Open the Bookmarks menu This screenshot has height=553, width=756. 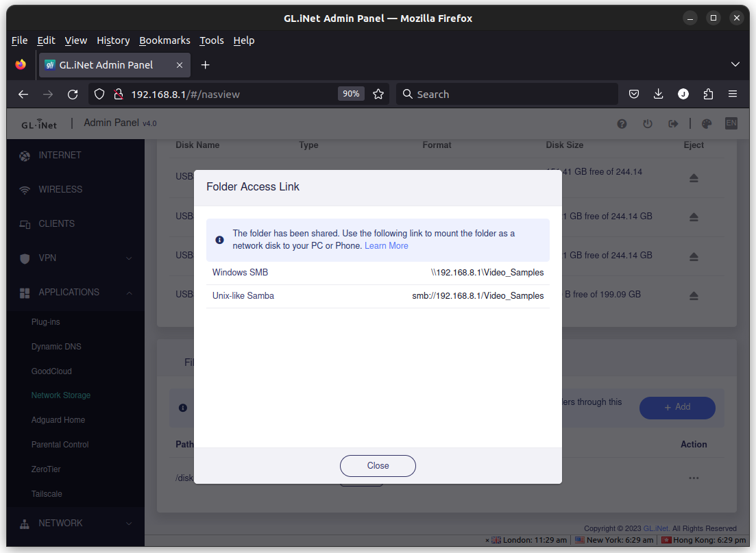pyautogui.click(x=164, y=40)
